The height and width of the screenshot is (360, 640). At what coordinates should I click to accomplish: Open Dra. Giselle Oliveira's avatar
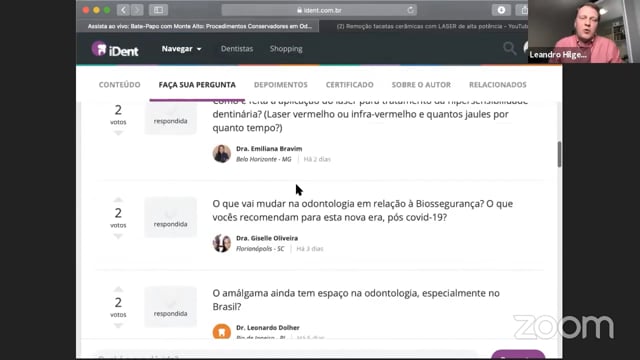coord(222,243)
